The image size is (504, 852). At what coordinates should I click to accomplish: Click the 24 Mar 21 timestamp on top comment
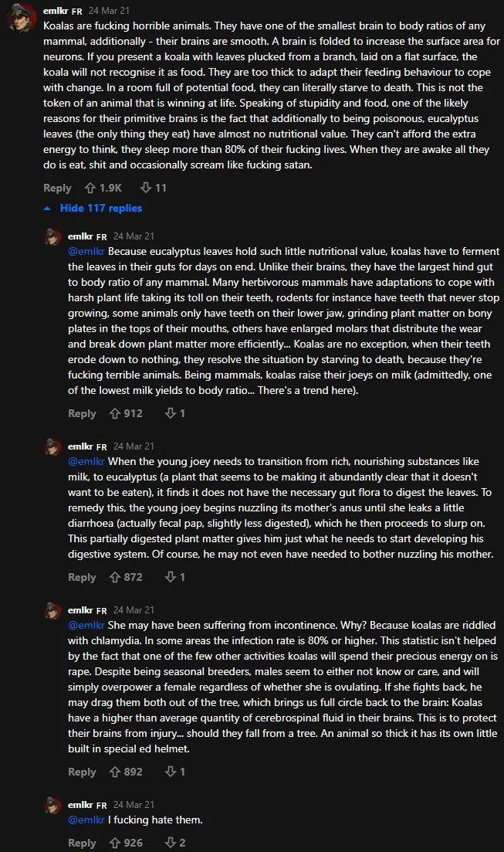point(109,12)
